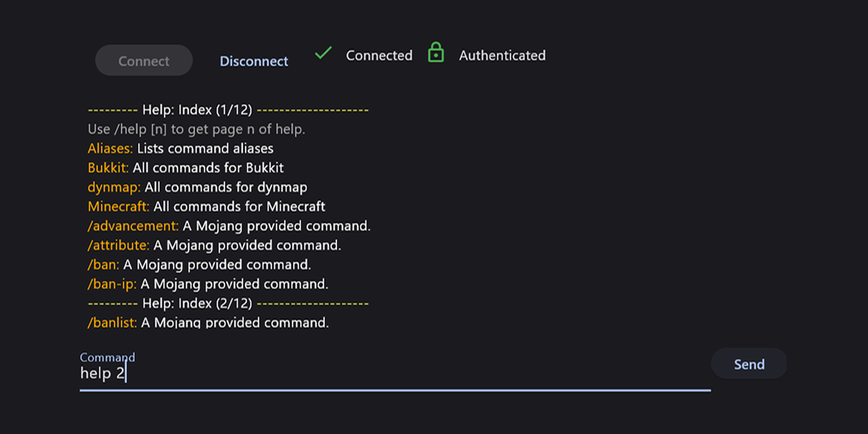The image size is (868, 434).
Task: Click the Help: Index (2/12) header line
Action: click(x=228, y=303)
